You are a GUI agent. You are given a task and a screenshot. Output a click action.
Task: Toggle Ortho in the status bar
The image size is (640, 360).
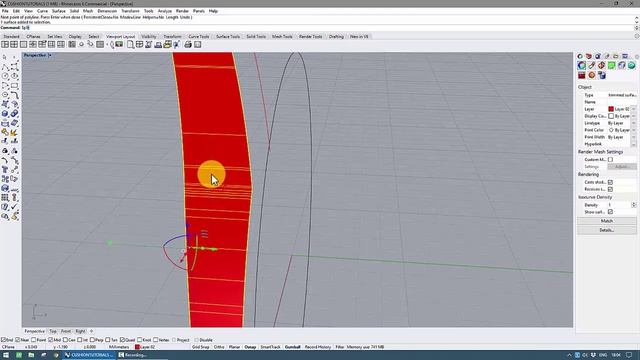pos(219,347)
